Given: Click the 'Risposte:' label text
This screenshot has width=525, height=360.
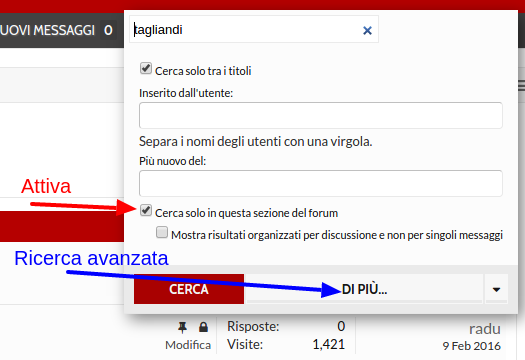Looking at the screenshot, I should (253, 326).
